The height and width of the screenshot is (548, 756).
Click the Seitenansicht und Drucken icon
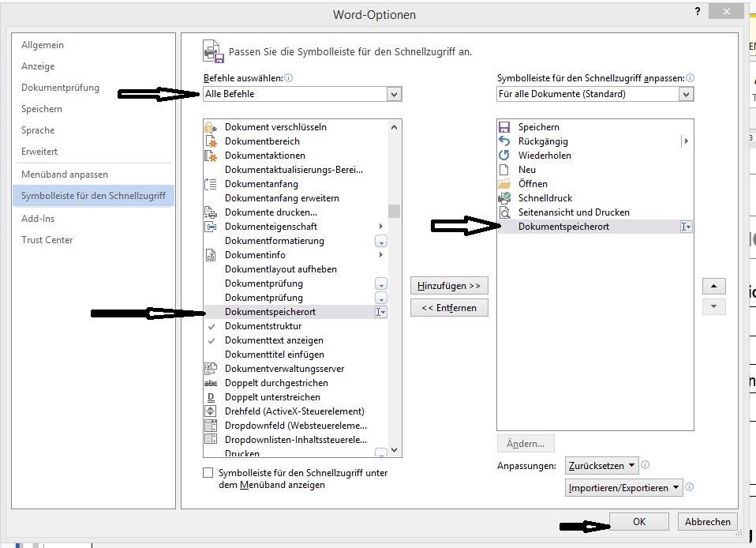504,212
